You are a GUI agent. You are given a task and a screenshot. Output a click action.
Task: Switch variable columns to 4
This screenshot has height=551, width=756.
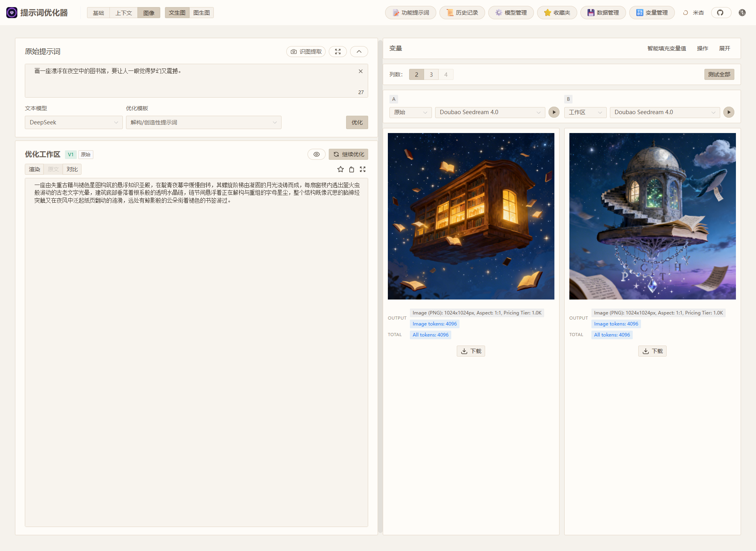445,74
